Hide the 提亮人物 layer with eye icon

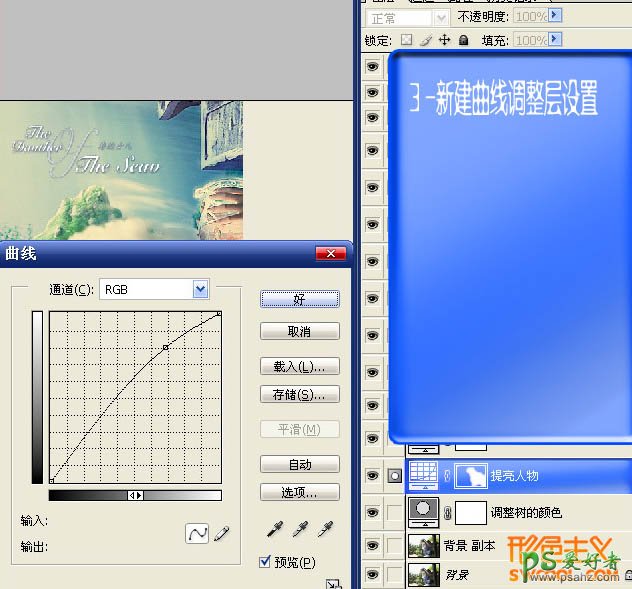click(373, 476)
